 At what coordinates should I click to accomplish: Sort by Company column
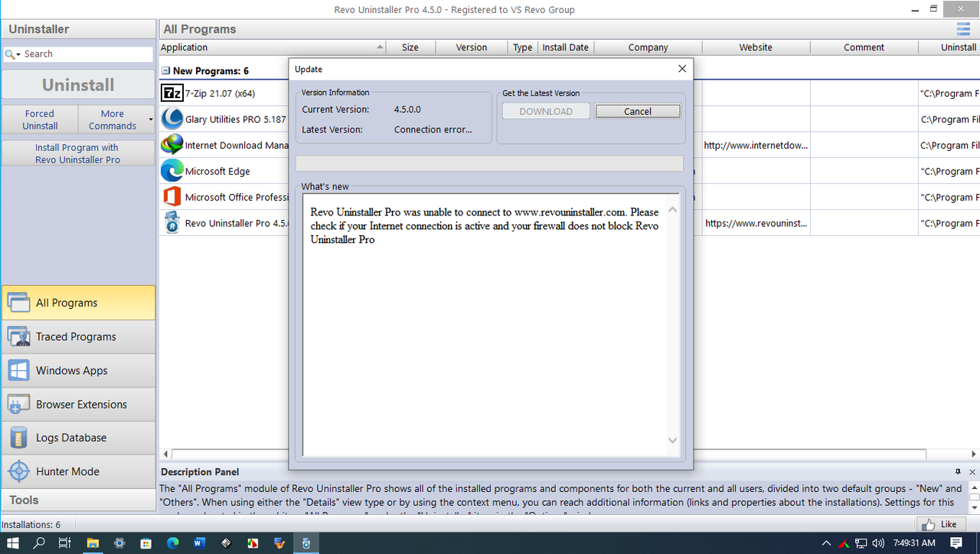coord(648,48)
